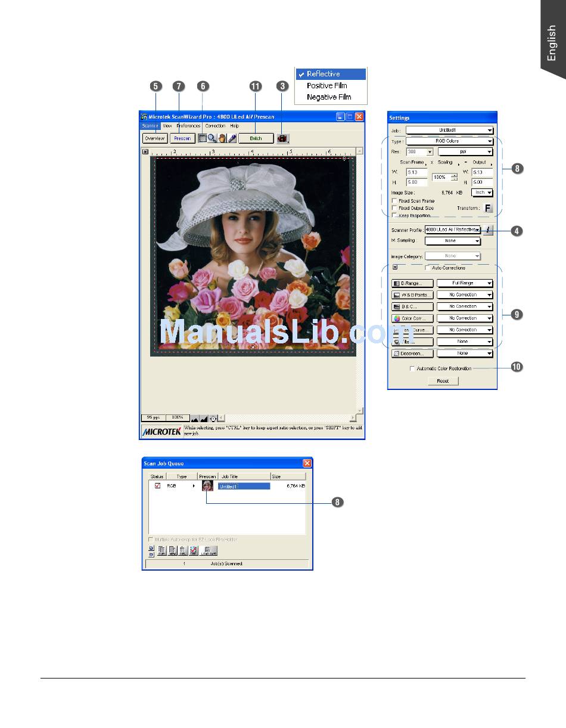The width and height of the screenshot is (566, 728).
Task: Select the Zoom magnifier tool
Action: pyautogui.click(x=212, y=138)
